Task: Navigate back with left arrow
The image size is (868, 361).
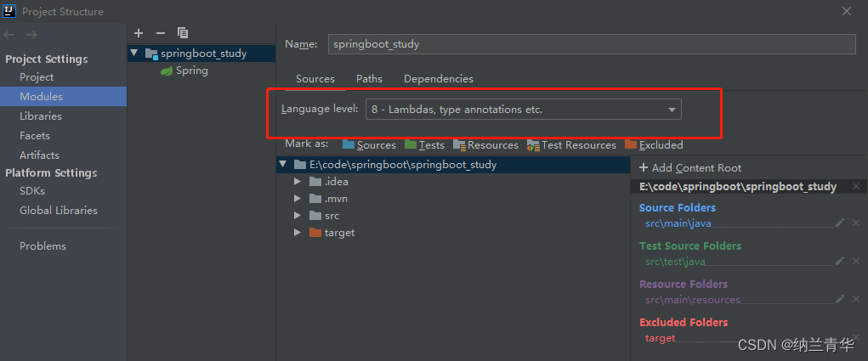Action: click(9, 35)
